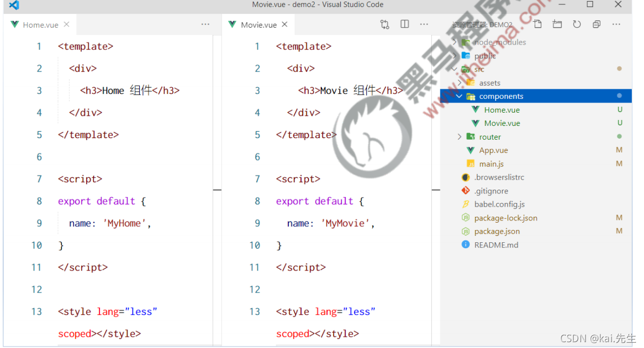Open App.vue in the explorer

(494, 150)
